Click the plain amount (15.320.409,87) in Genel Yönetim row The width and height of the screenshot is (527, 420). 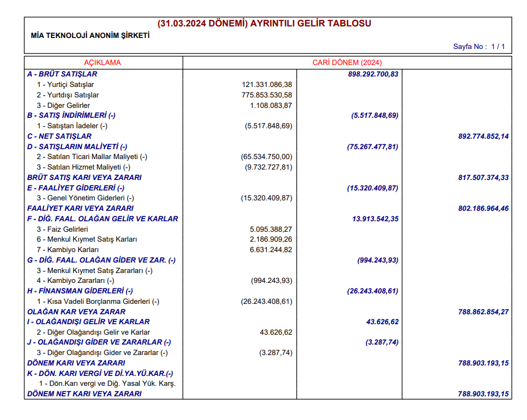click(x=266, y=198)
